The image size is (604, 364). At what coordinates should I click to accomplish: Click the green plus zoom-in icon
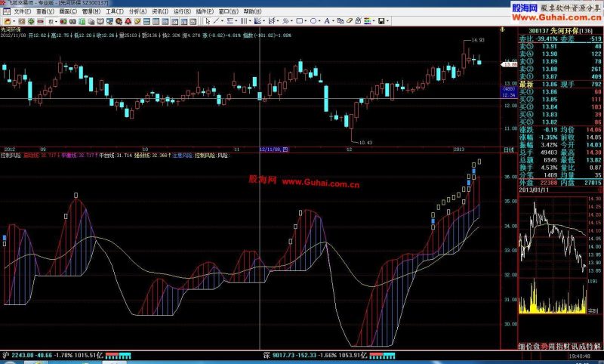(31, 21)
